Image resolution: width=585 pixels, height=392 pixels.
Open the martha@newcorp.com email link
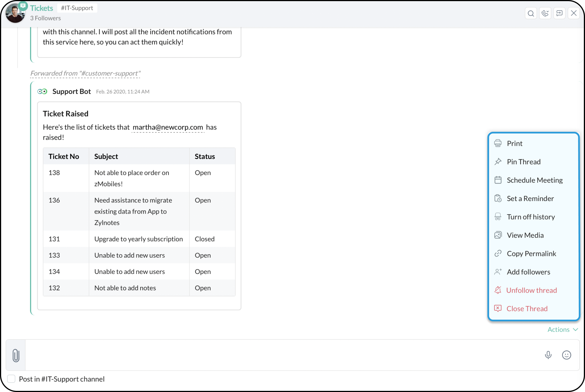point(168,127)
